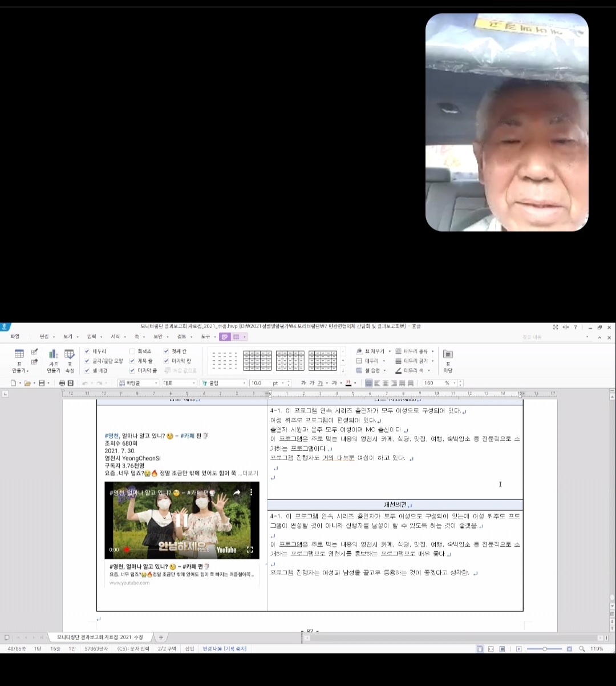Expand 테두리 종류 dropdown arrow
This screenshot has width=616, height=686.
432,352
